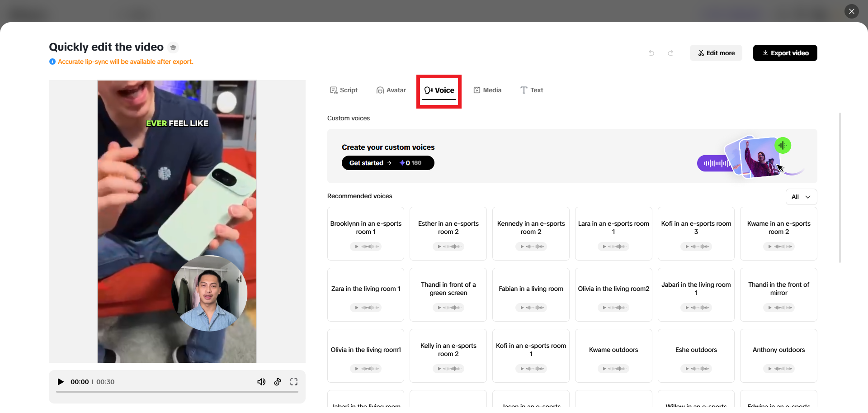
Task: Play Lara in an e-sports room 1 sample
Action: 613,247
